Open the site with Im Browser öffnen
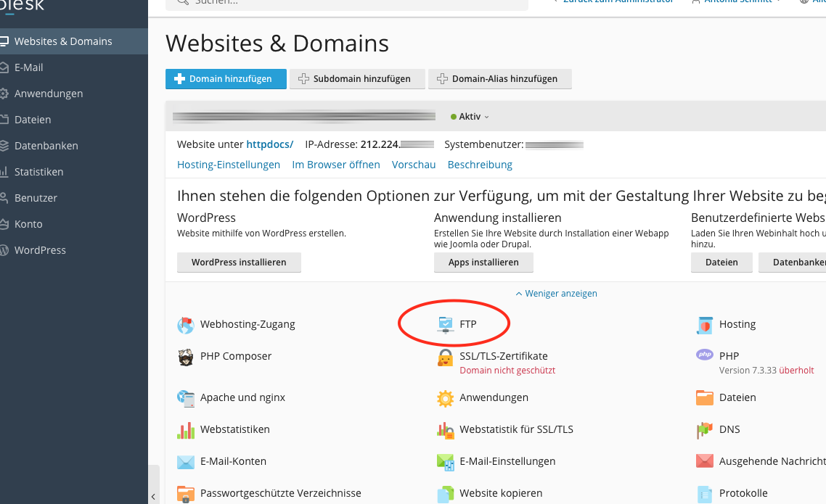 pos(335,165)
